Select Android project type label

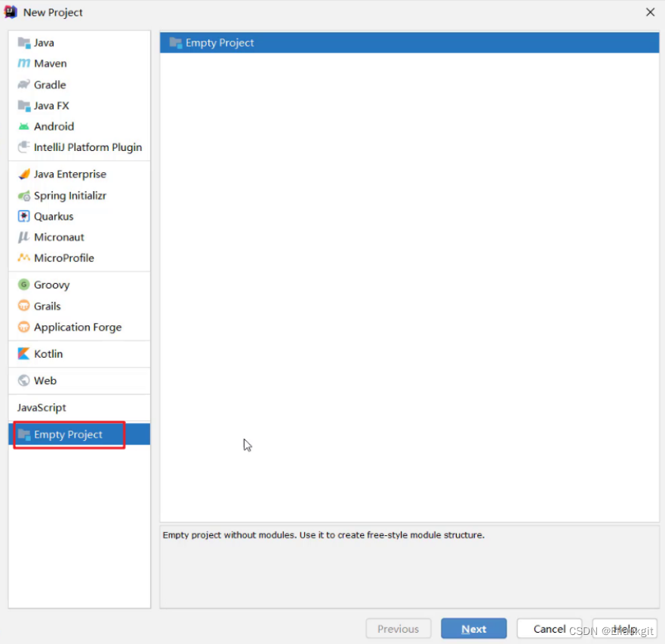[54, 126]
